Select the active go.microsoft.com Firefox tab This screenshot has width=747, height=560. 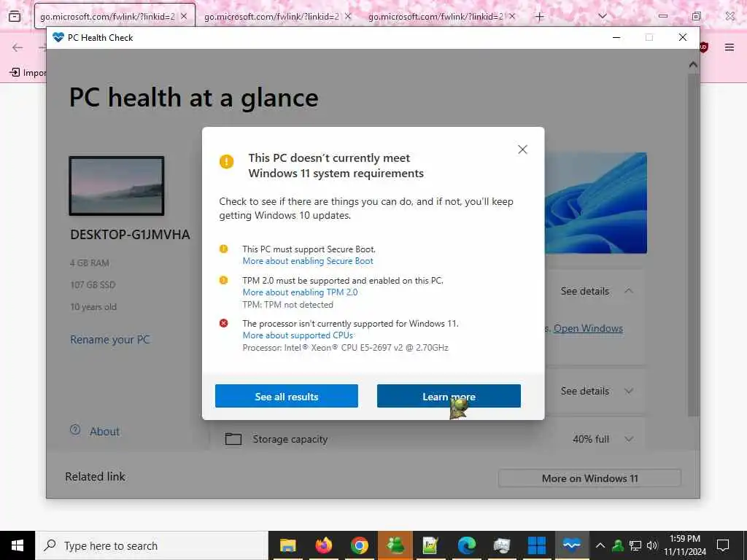[107, 17]
